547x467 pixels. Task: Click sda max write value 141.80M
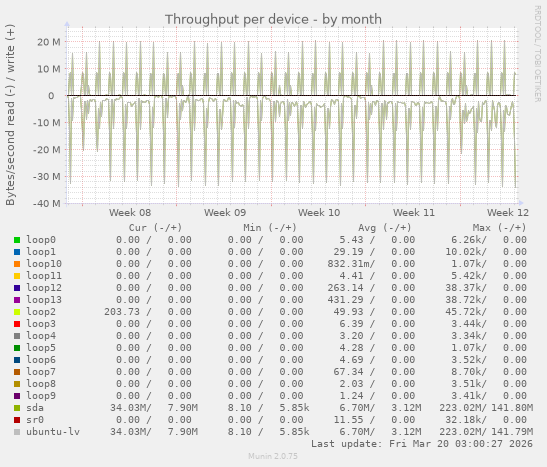click(x=512, y=408)
